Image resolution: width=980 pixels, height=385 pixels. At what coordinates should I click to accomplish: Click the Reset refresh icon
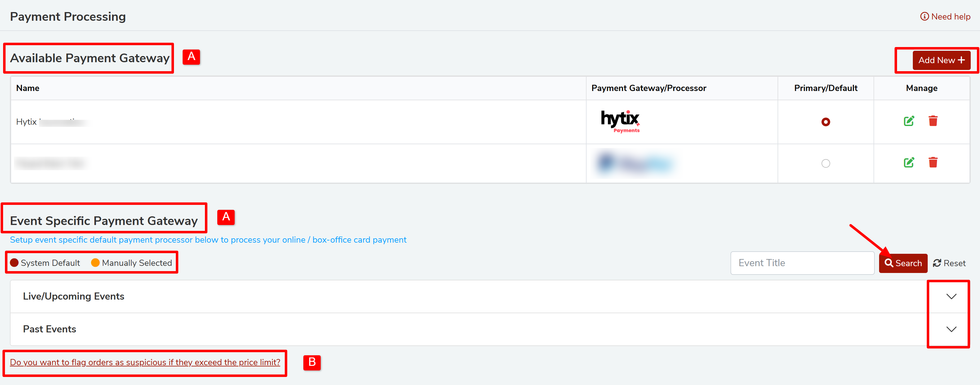pyautogui.click(x=937, y=263)
